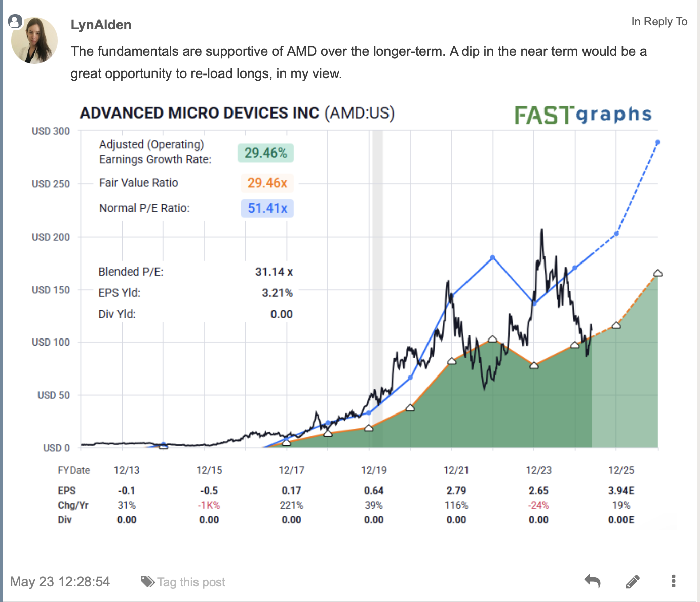Screen dimensions: 700x602
Task: Click the USD 150 axis label
Action: point(51,290)
